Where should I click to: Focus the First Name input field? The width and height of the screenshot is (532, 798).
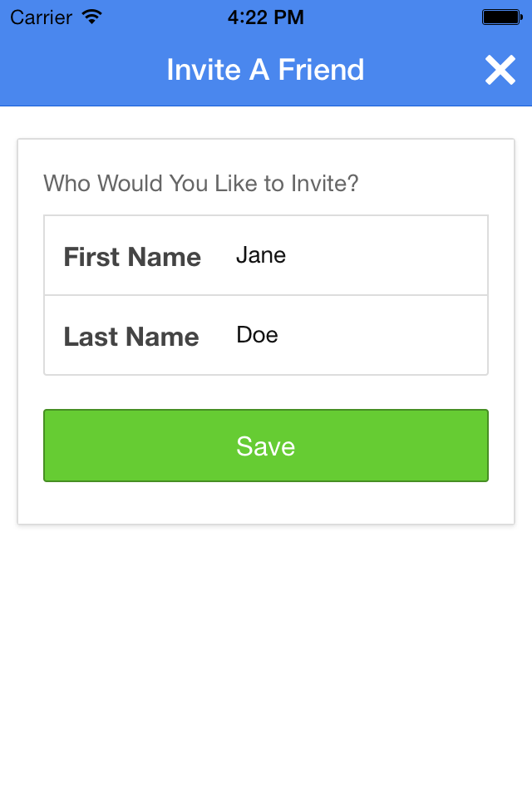(x=357, y=255)
